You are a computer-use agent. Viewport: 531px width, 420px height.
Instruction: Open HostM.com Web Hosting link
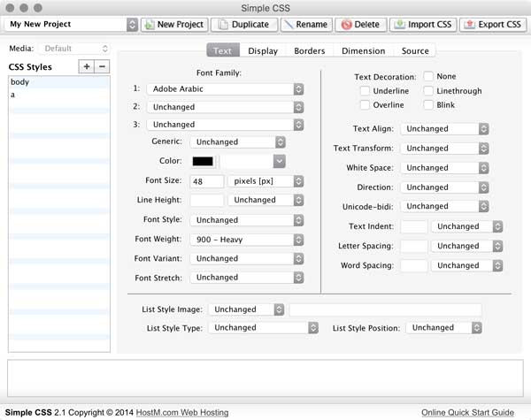point(182,413)
